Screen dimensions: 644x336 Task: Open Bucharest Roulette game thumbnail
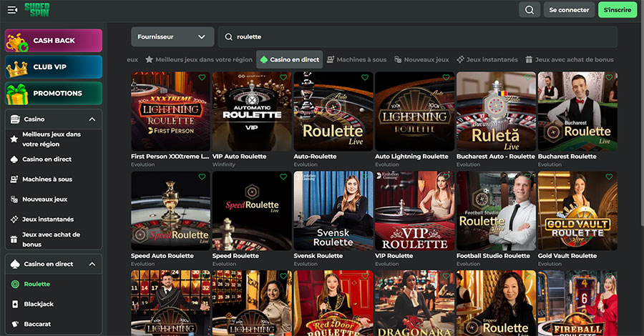pos(577,112)
